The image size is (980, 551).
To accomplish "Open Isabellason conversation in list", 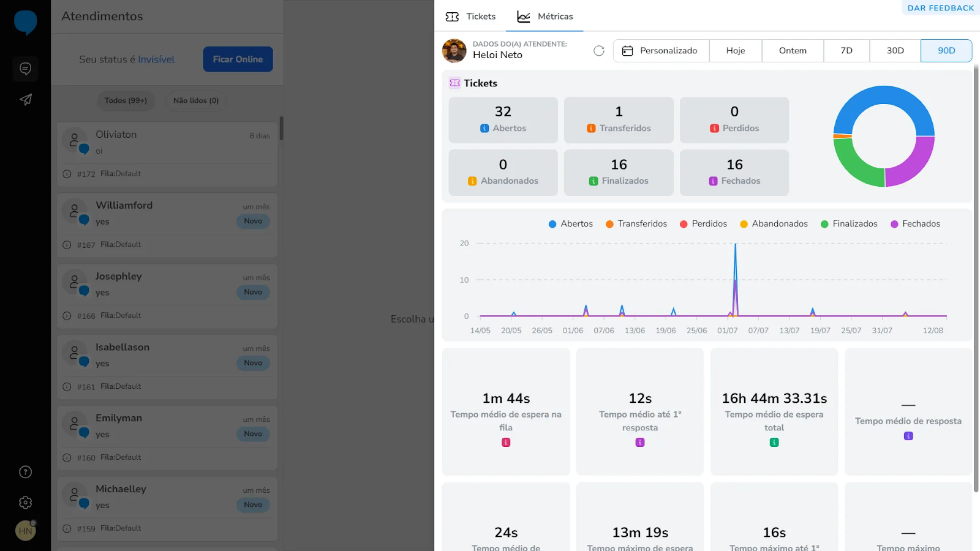I will [x=167, y=367].
